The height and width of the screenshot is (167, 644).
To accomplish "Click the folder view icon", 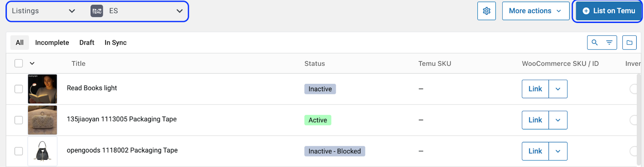I will [629, 42].
